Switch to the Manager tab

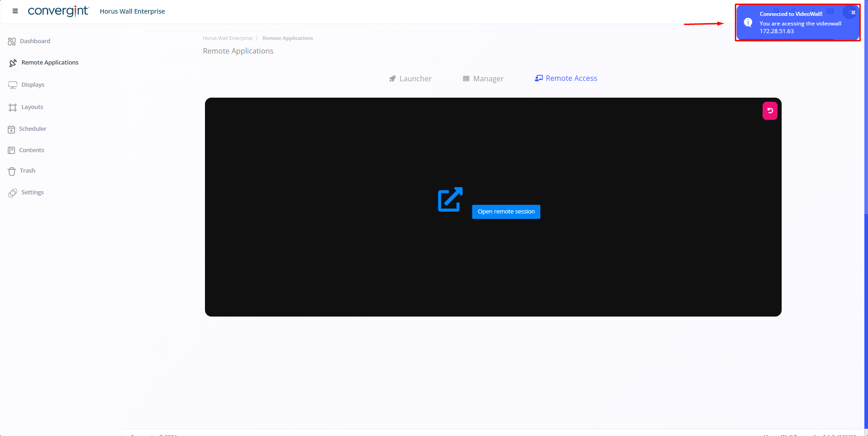point(483,79)
